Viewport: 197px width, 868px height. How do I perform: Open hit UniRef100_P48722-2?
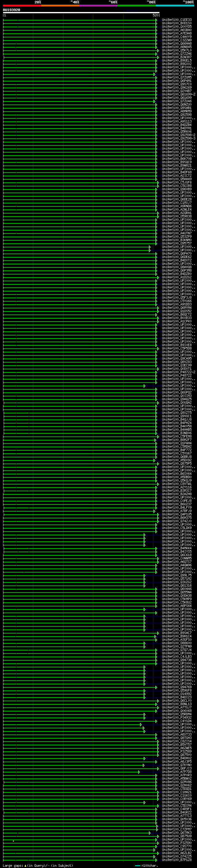click(x=179, y=372)
